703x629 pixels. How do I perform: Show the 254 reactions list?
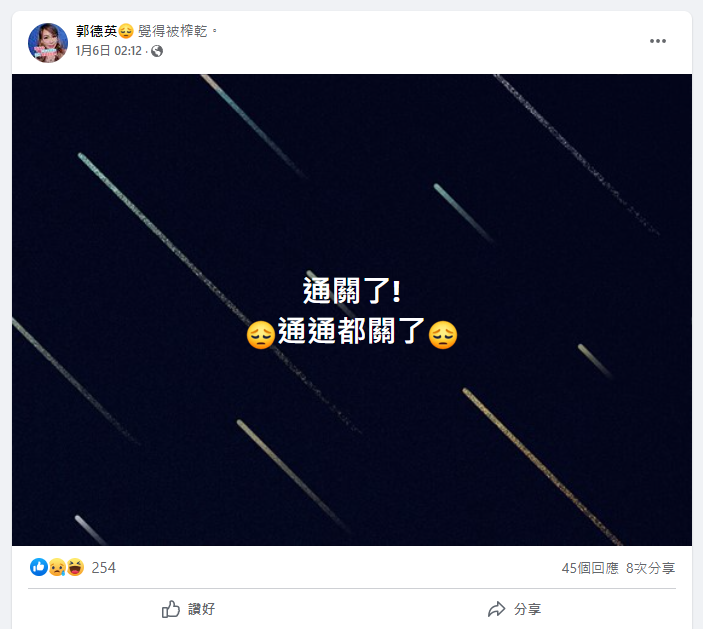pyautogui.click(x=104, y=568)
